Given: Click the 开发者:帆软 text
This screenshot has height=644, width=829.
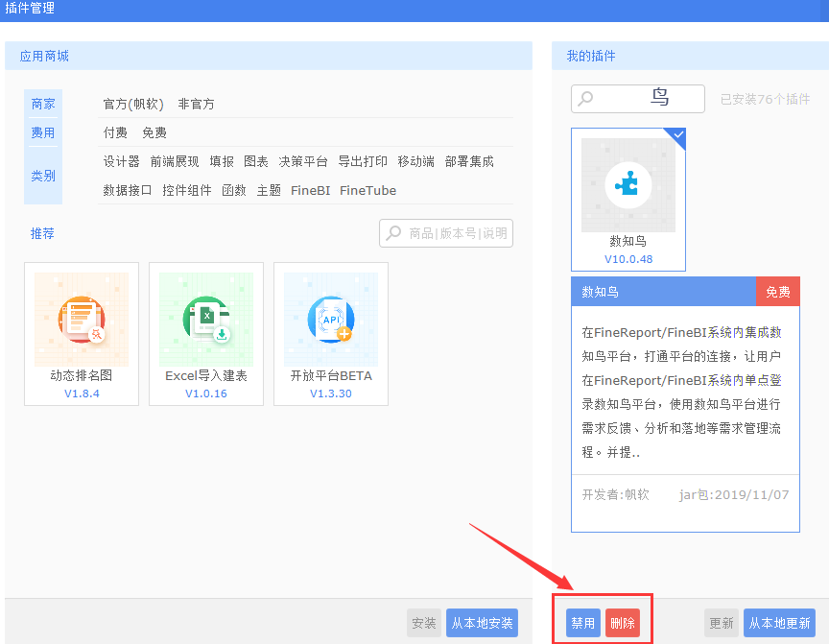Looking at the screenshot, I should 615,494.
